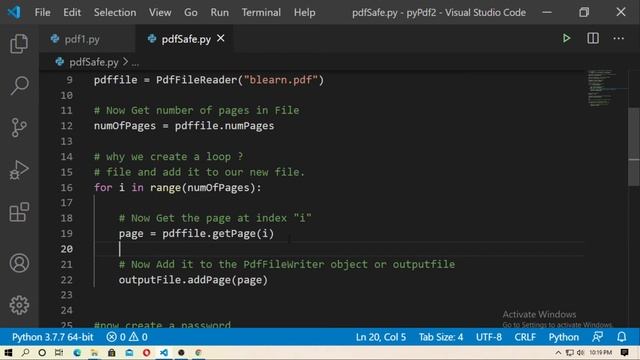Open Microsoft Edge from taskbar
Viewport: 640px width, 360px height.
pos(77,352)
